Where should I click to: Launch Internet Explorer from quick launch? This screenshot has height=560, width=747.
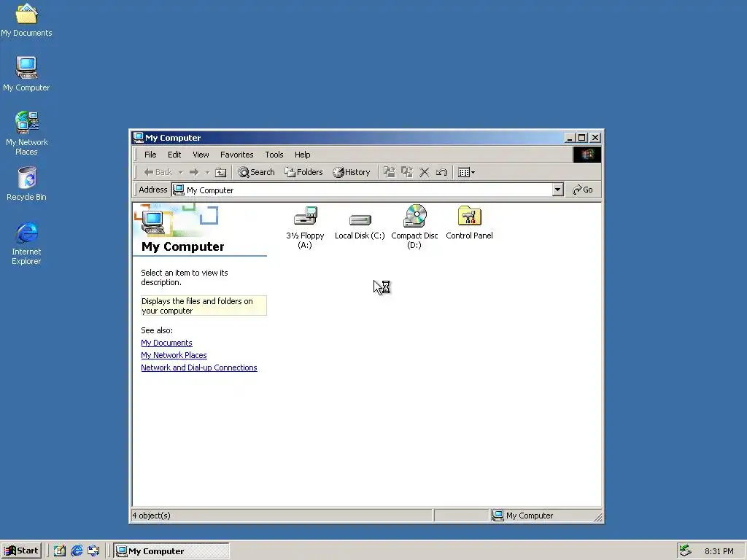click(77, 551)
